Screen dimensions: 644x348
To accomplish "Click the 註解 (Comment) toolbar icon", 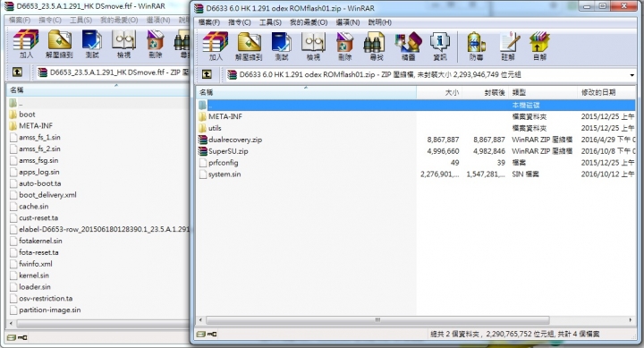I will pyautogui.click(x=508, y=46).
